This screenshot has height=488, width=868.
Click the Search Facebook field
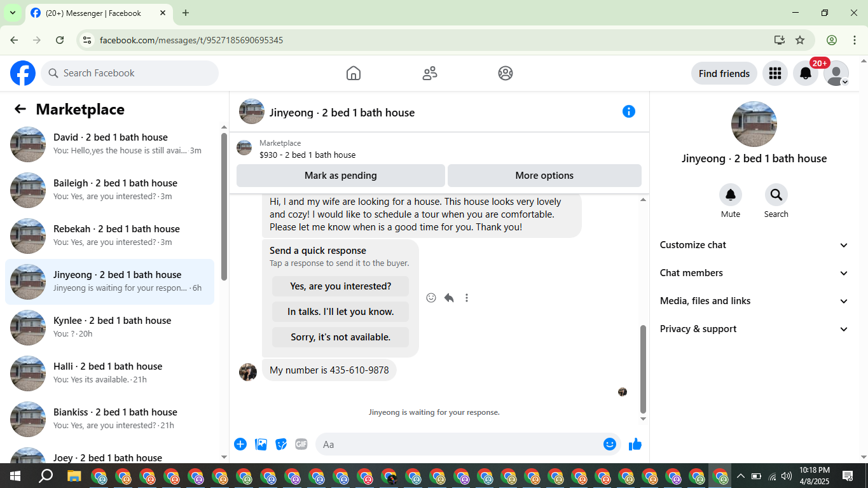point(130,73)
